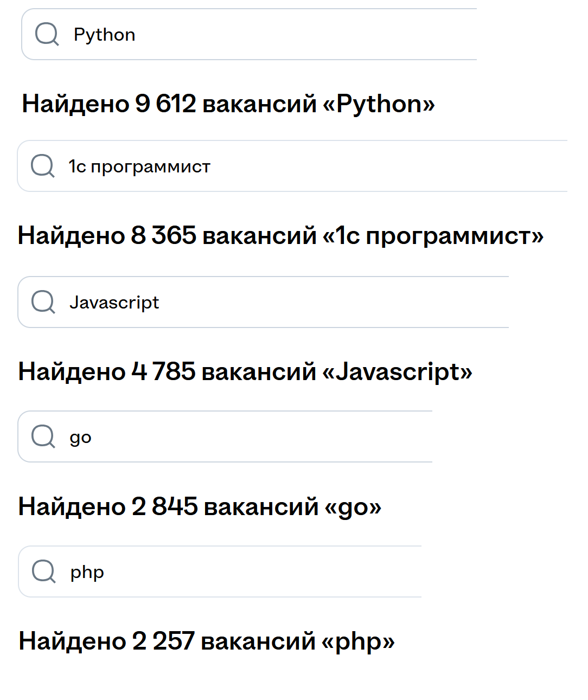Focus the Javascript search input
Image resolution: width=588 pixels, height=700 pixels.
tap(298, 302)
